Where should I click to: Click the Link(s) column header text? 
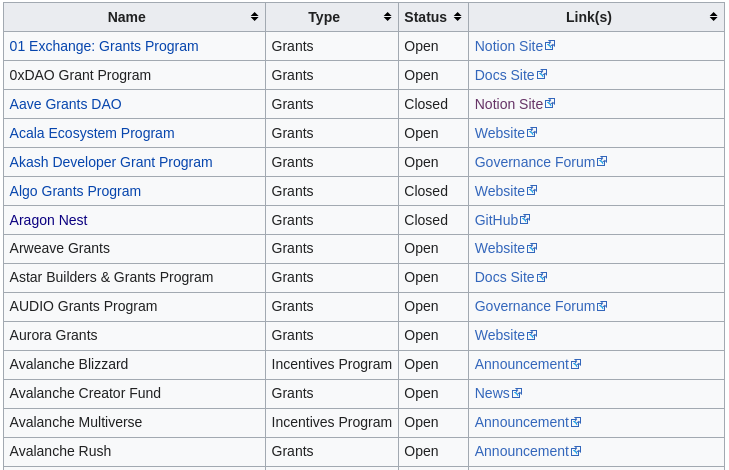(x=589, y=17)
